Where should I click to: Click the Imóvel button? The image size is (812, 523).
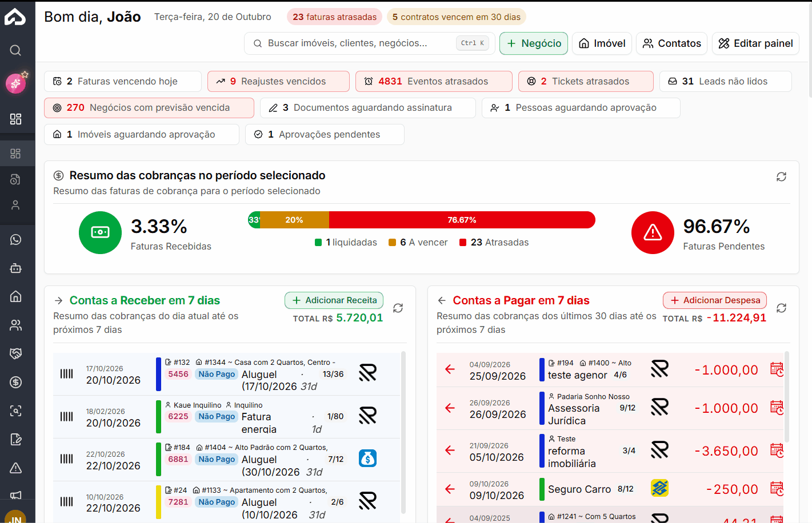click(602, 43)
